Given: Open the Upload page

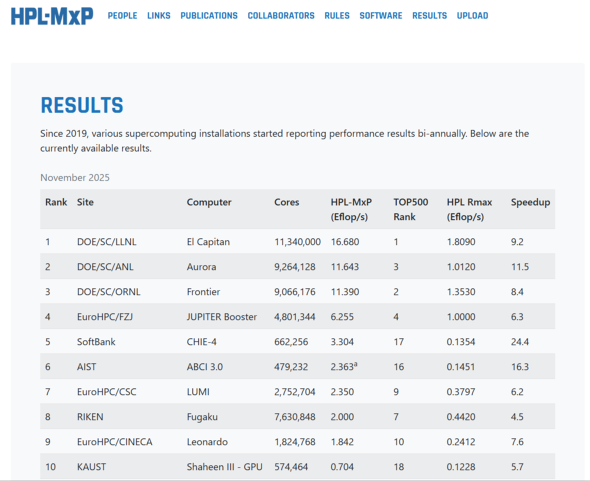Looking at the screenshot, I should [473, 16].
